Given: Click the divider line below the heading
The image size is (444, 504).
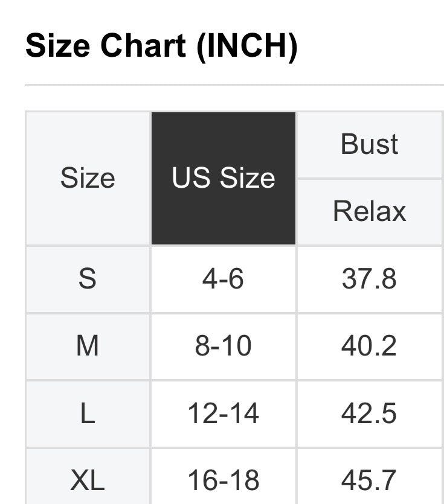Looking at the screenshot, I should pos(234,85).
